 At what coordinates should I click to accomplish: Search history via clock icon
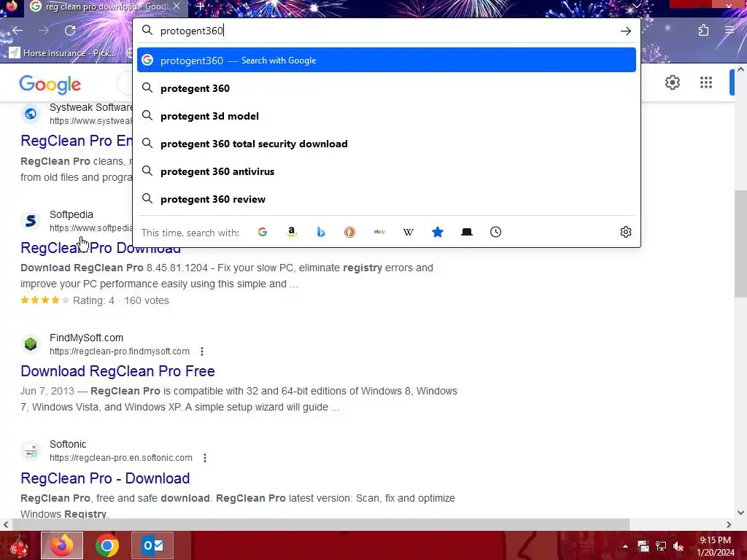(x=495, y=232)
